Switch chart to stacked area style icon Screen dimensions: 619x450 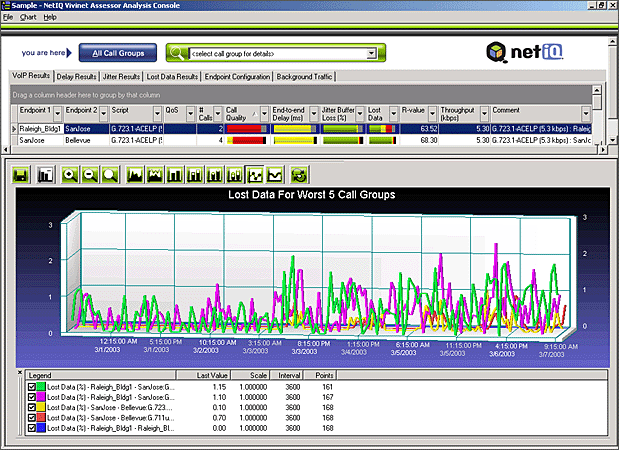[155, 174]
